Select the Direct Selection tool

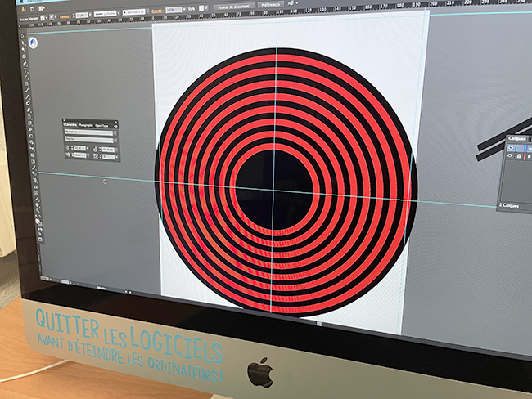23,43
